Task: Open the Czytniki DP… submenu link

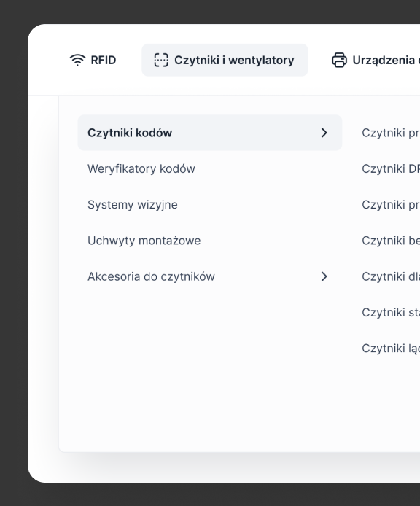Action: tap(391, 168)
